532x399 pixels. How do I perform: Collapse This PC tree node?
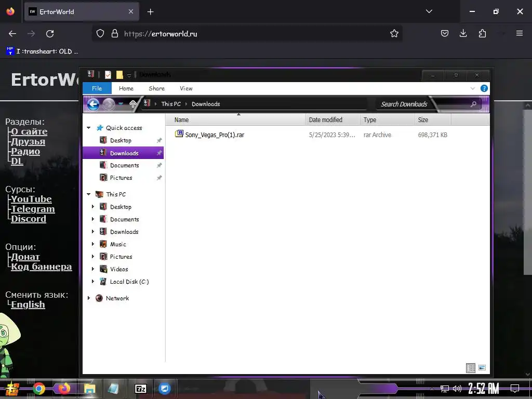(x=88, y=194)
